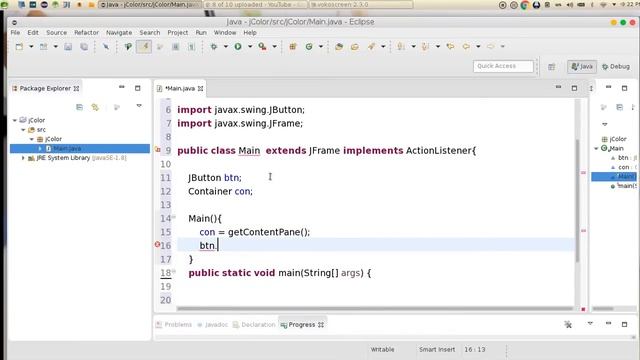Image resolution: width=640 pixels, height=360 pixels.
Task: Open the Source menu
Action: pyautogui.click(x=56, y=33)
